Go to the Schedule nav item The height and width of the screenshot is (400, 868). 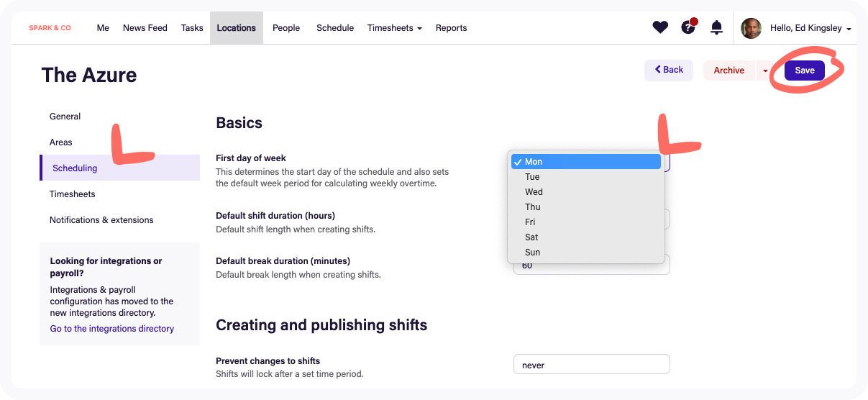coord(335,28)
